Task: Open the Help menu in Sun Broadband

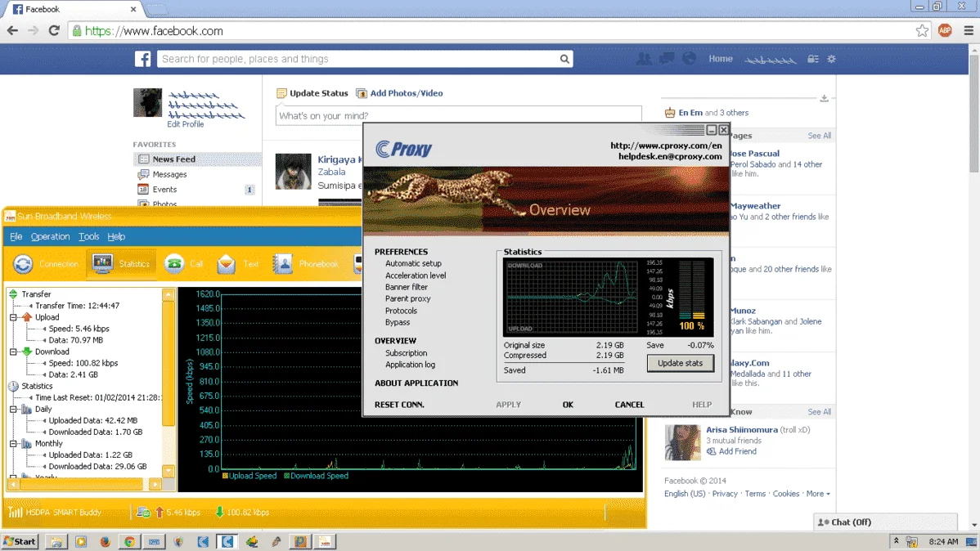Action: point(116,237)
